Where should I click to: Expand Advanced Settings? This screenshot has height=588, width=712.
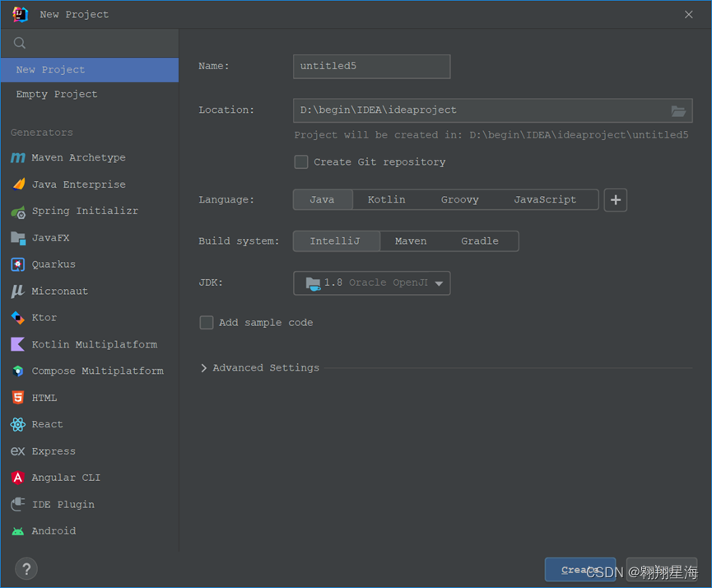[259, 367]
